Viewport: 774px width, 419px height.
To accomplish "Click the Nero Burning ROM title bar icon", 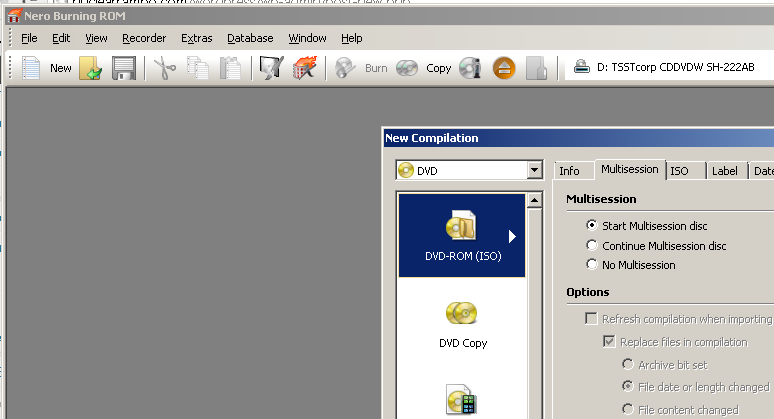I will [x=13, y=15].
